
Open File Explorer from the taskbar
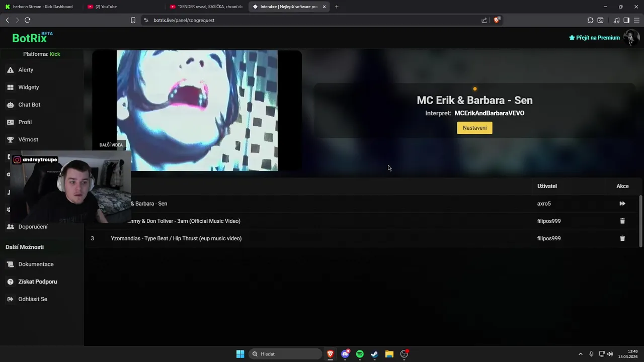pyautogui.click(x=389, y=354)
